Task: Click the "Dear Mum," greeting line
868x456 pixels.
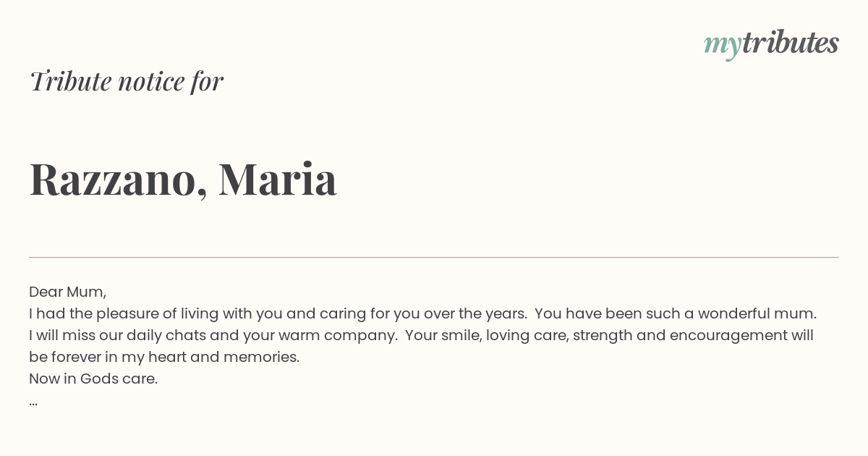Action: click(x=67, y=292)
